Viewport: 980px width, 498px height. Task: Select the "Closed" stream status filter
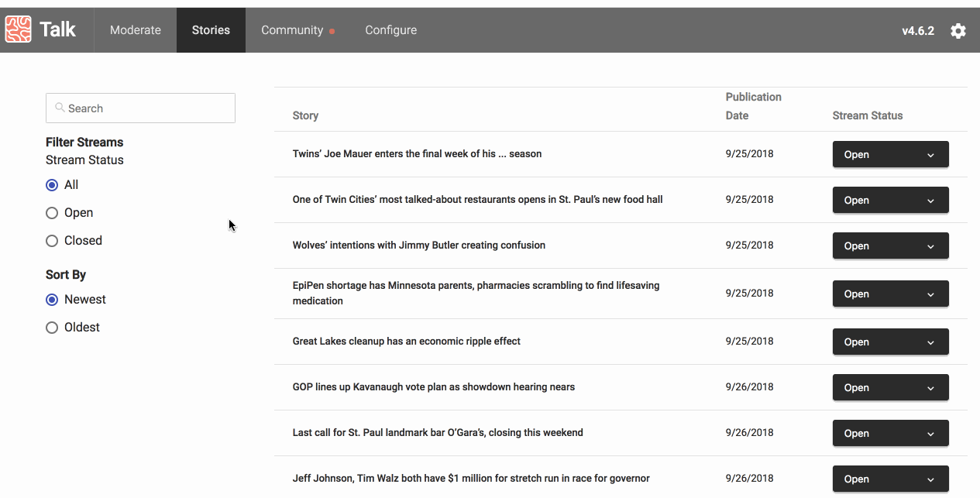point(52,240)
